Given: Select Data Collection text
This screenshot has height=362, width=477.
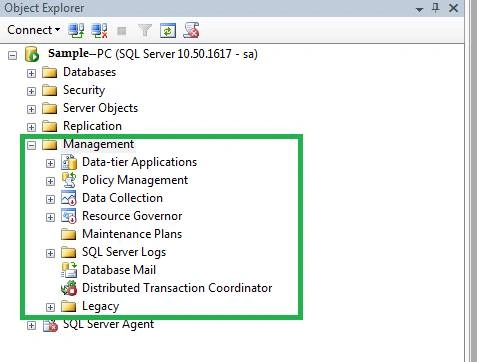Looking at the screenshot, I should (122, 198).
